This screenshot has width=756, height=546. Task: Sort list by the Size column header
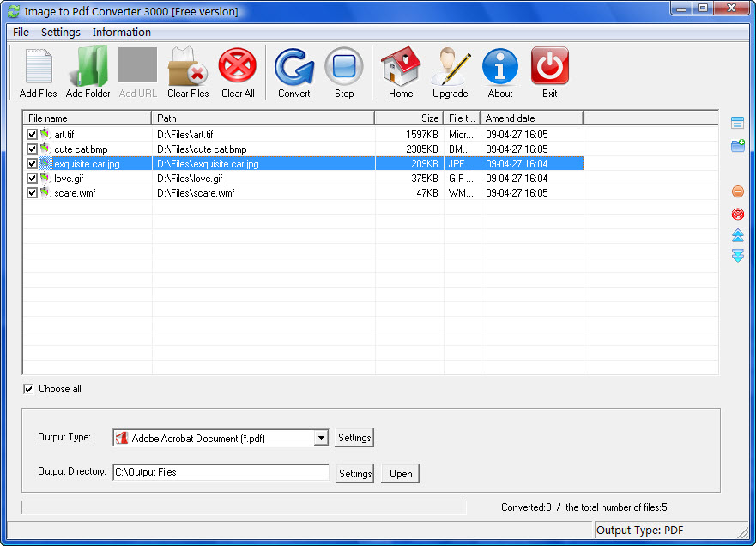pos(408,118)
